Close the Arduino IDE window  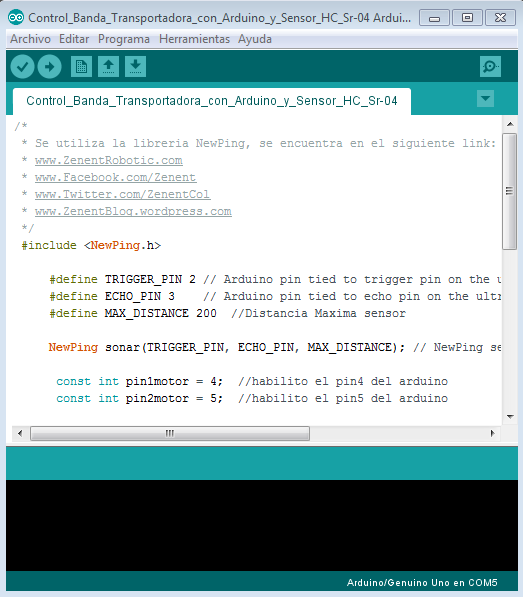click(500, 18)
